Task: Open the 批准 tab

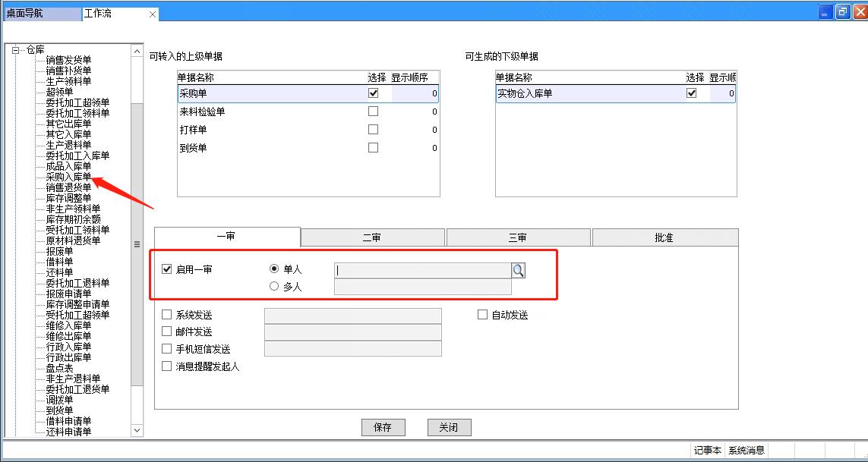Action: coord(664,237)
